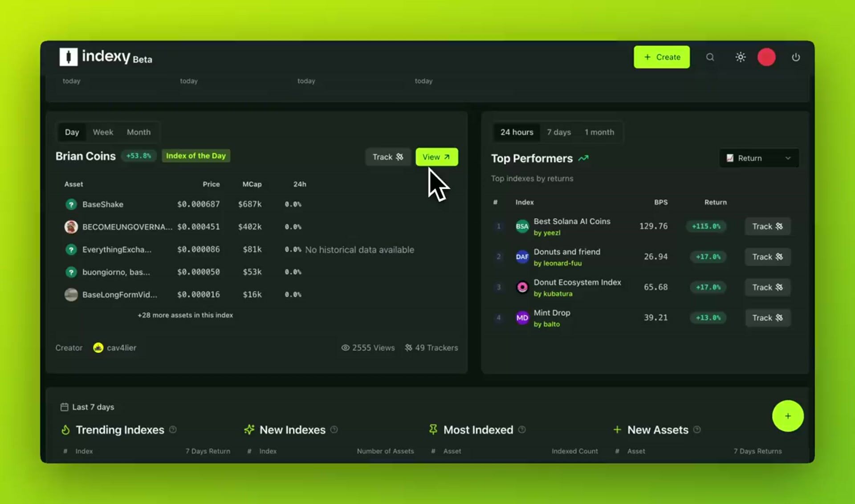Click View button for Brian Coins
855x504 pixels.
coord(436,157)
